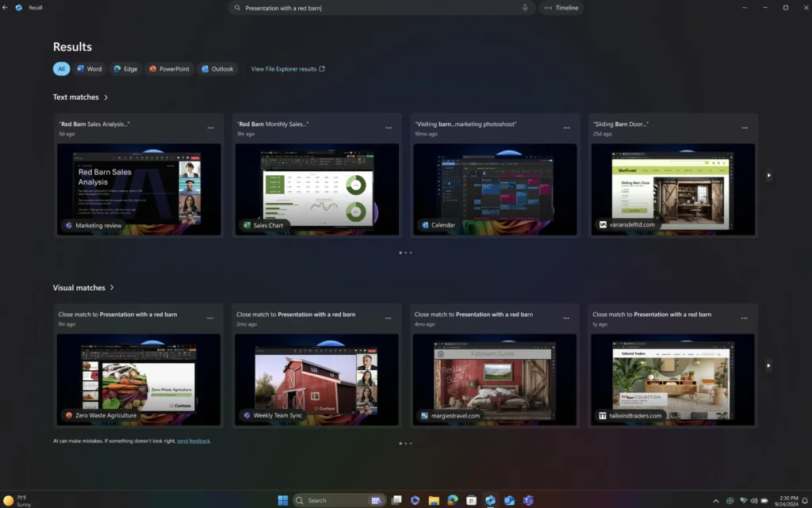The image size is (812, 508).
Task: Switch off the All filter by selecting Word
Action: (x=90, y=69)
